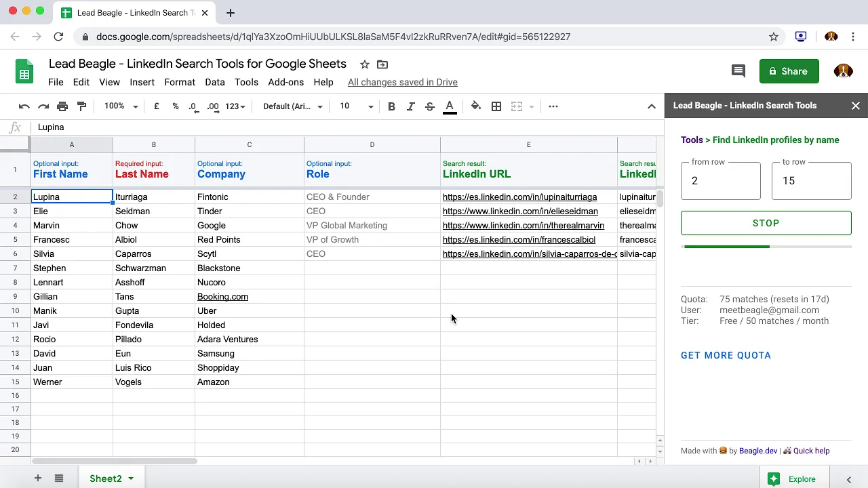Viewport: 868px width, 488px height.
Task: Open the text color picker
Action: point(449,106)
